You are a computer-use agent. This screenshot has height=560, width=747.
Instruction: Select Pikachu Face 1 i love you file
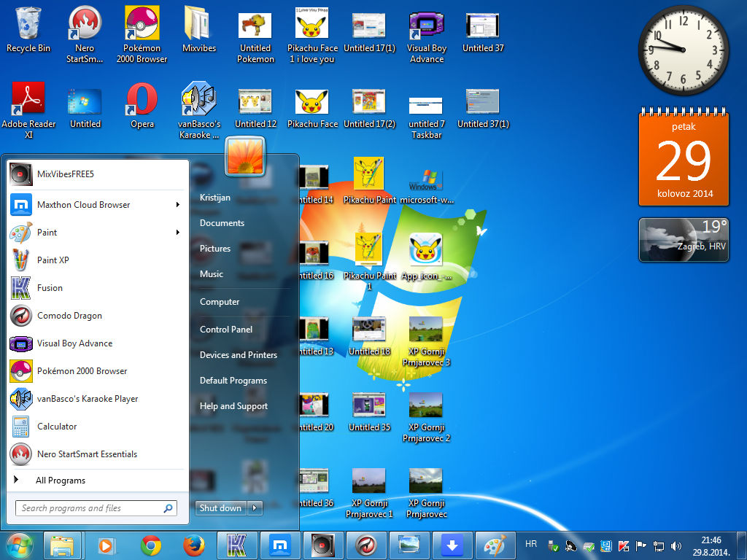[312, 36]
